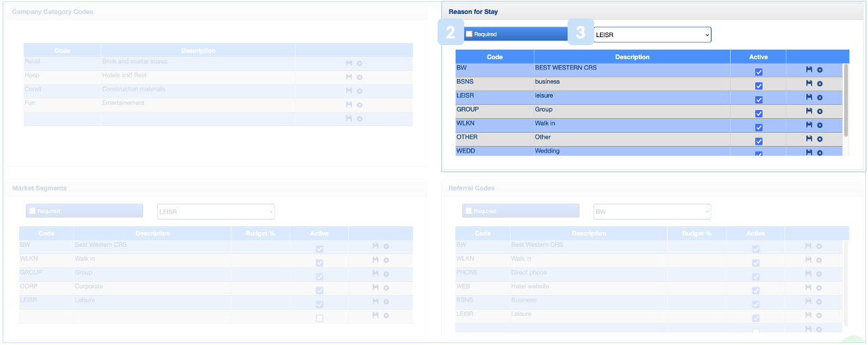Uncheck Active for WLKN in Referral Codes
The width and height of the screenshot is (868, 345).
[755, 263]
